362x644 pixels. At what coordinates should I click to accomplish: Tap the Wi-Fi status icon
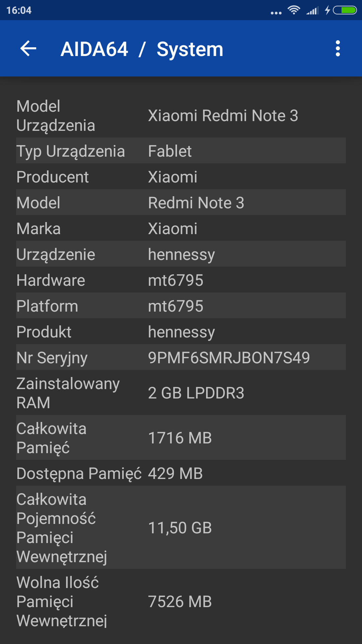(x=294, y=10)
